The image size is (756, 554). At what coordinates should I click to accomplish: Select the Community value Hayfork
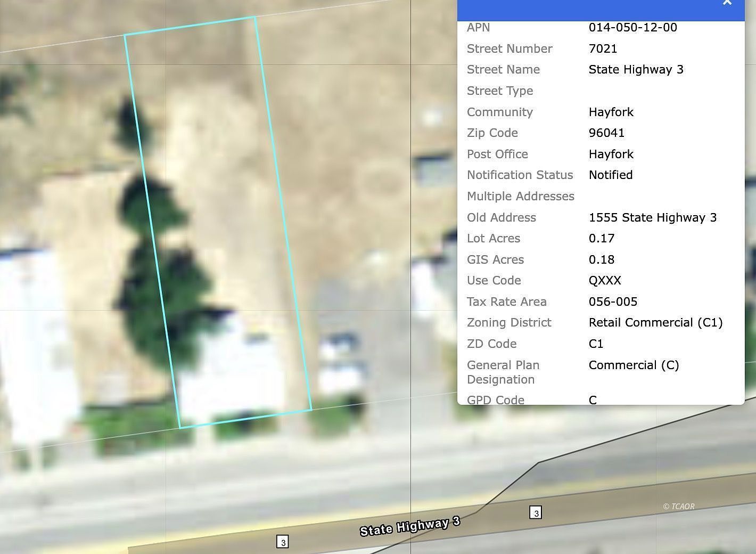(611, 112)
